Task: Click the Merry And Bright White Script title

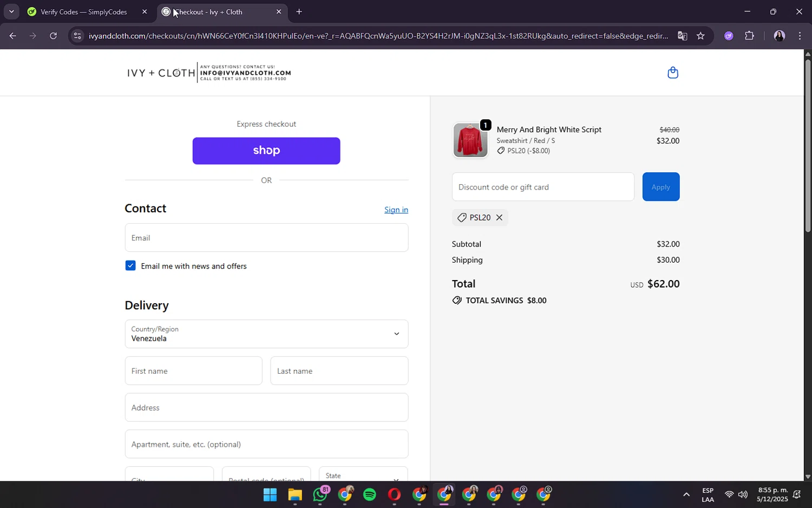Action: [x=549, y=129]
